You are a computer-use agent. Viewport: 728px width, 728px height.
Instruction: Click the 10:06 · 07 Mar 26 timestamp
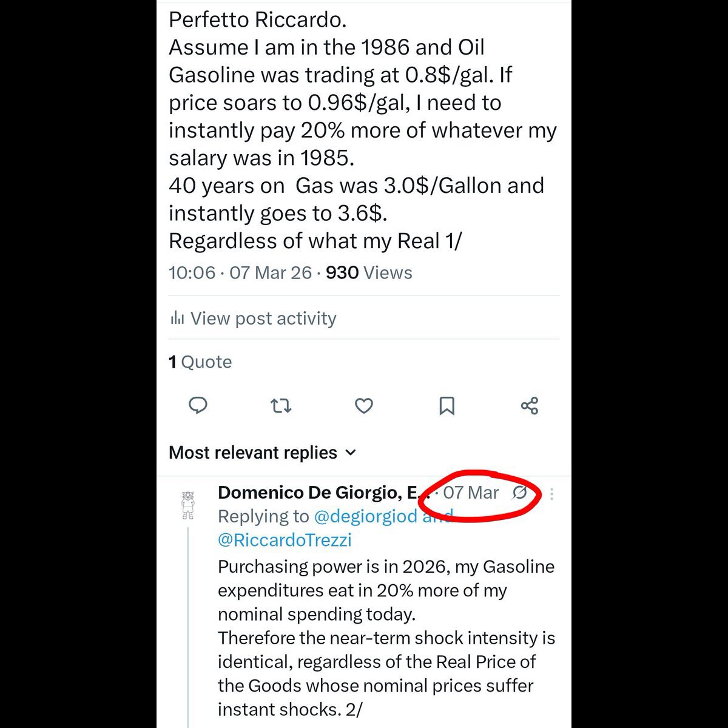240,272
